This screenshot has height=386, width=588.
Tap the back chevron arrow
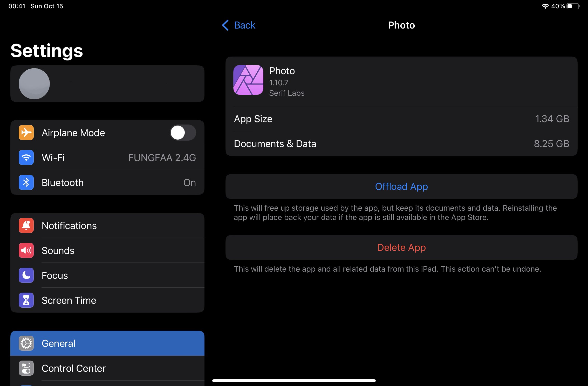click(x=225, y=25)
